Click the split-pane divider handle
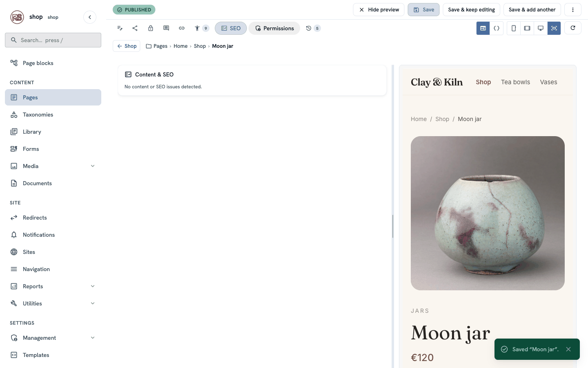The width and height of the screenshot is (588, 368). point(393,226)
